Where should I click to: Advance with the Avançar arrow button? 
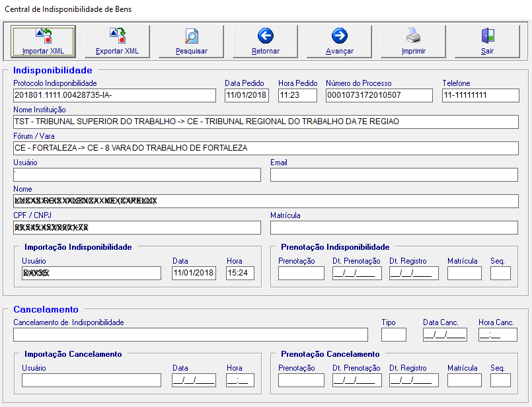pos(339,42)
